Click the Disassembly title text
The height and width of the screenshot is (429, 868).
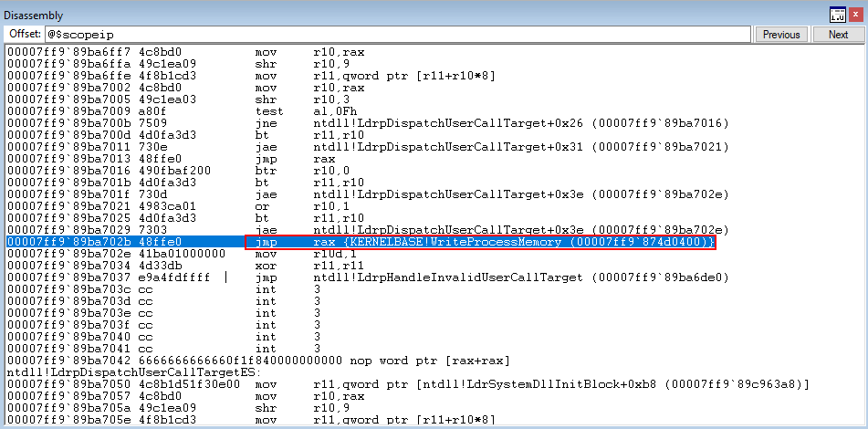coord(33,16)
